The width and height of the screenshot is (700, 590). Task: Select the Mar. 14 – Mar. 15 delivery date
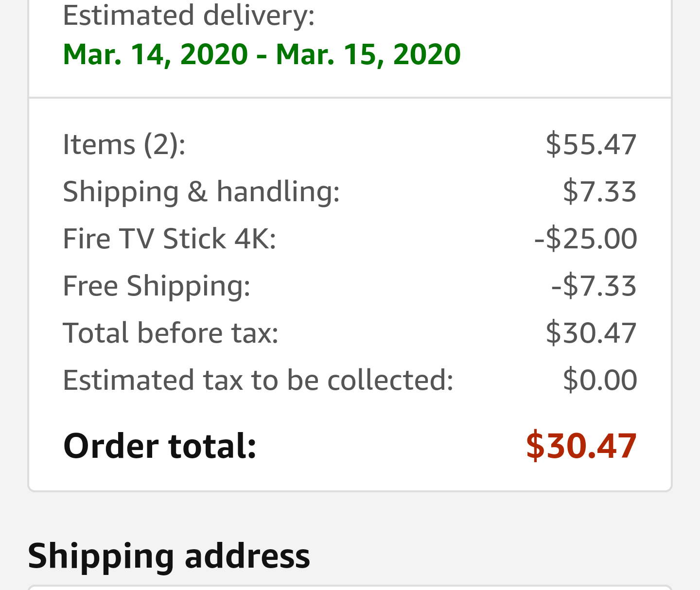click(262, 54)
